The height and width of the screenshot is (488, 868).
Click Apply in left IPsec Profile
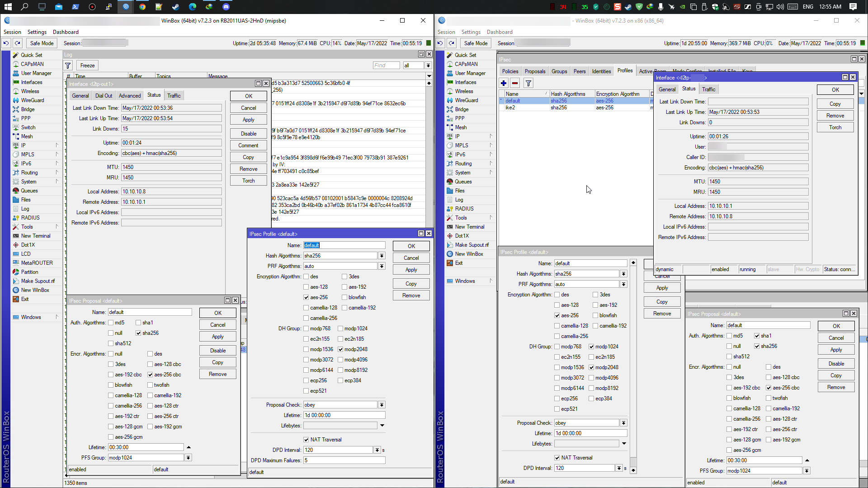[x=411, y=270]
